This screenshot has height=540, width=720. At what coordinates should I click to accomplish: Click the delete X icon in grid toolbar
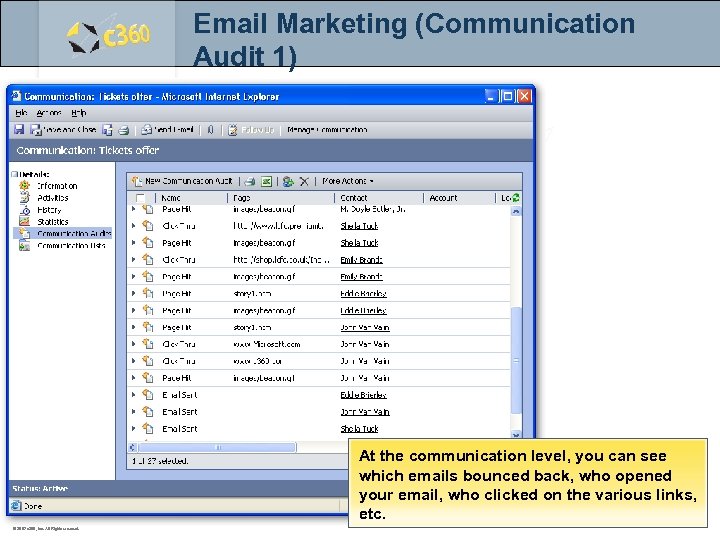304,181
